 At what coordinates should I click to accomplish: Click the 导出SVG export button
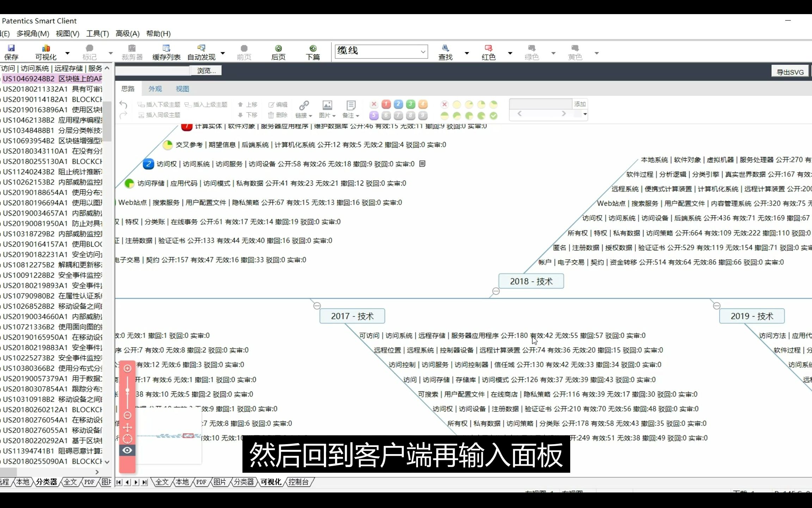click(x=790, y=72)
